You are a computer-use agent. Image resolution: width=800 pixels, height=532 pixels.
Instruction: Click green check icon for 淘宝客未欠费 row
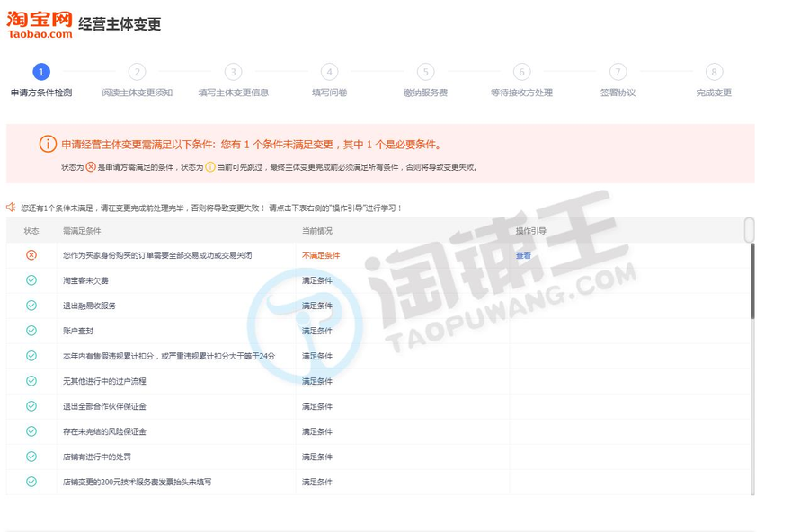point(31,280)
